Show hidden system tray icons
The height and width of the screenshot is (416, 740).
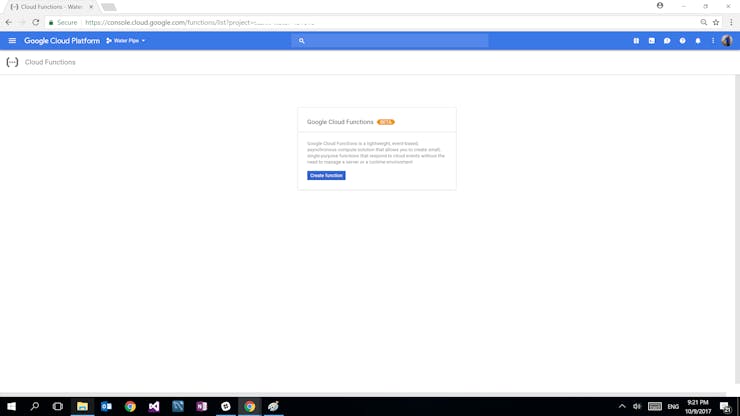tap(622, 407)
